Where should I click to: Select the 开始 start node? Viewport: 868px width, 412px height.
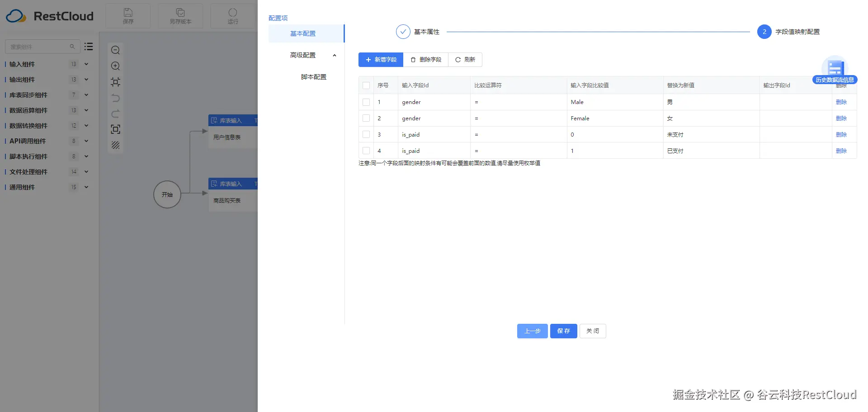[x=167, y=194]
